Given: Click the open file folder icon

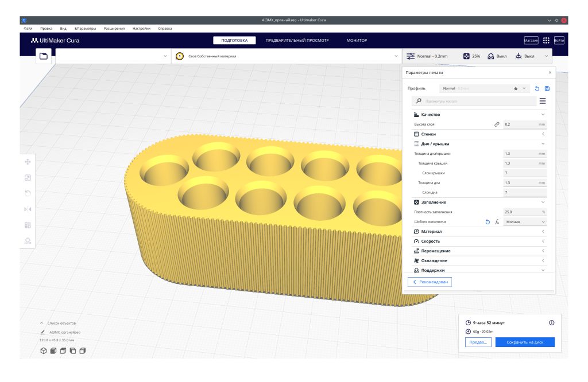Looking at the screenshot, I should point(44,56).
